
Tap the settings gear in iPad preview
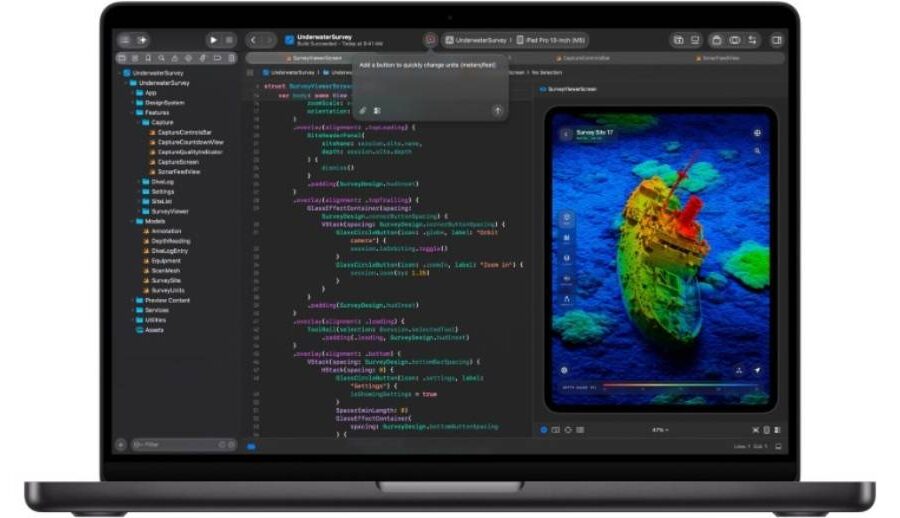(x=564, y=370)
